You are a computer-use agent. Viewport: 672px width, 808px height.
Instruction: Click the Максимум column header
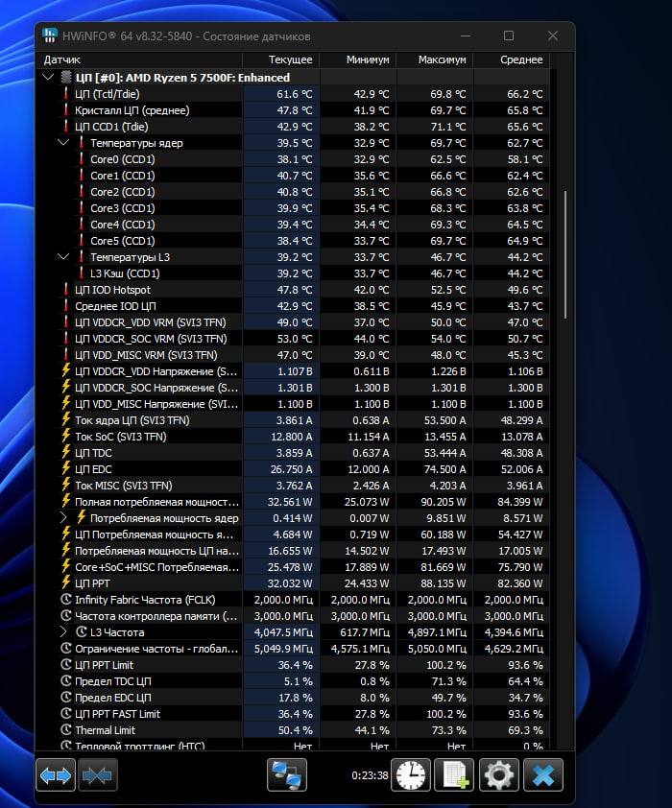click(442, 59)
